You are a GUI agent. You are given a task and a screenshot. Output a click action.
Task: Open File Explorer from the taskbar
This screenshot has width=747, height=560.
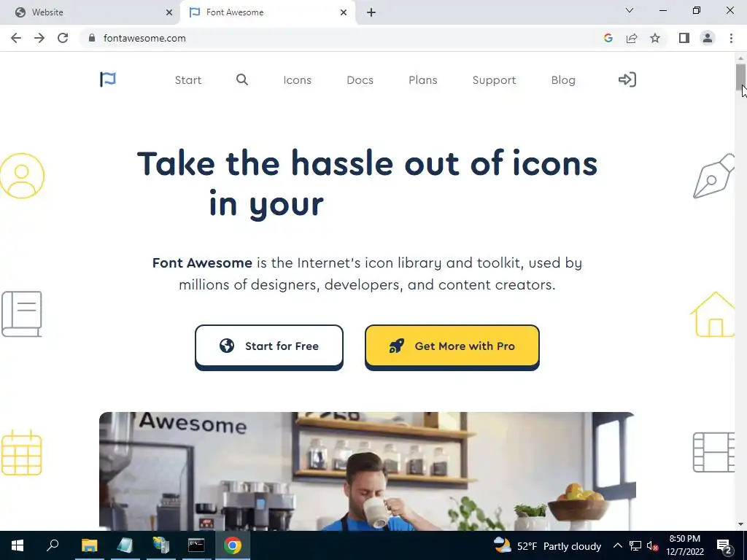(89, 545)
